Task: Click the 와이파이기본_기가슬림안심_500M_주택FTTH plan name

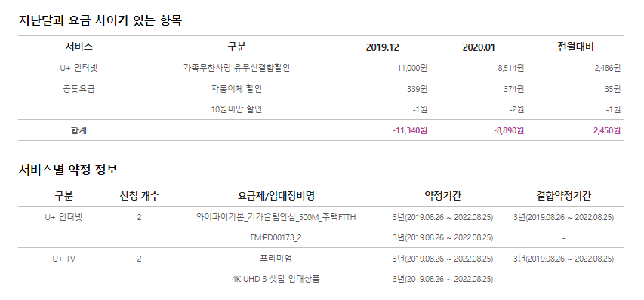Action: [276, 217]
